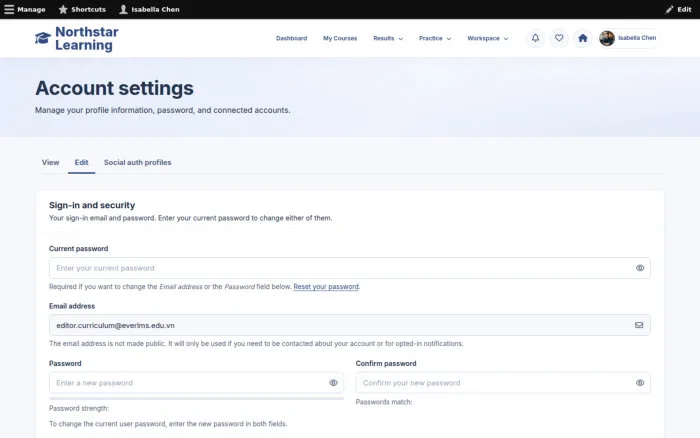Select the Edit tab
The width and height of the screenshot is (700, 438).
[81, 163]
